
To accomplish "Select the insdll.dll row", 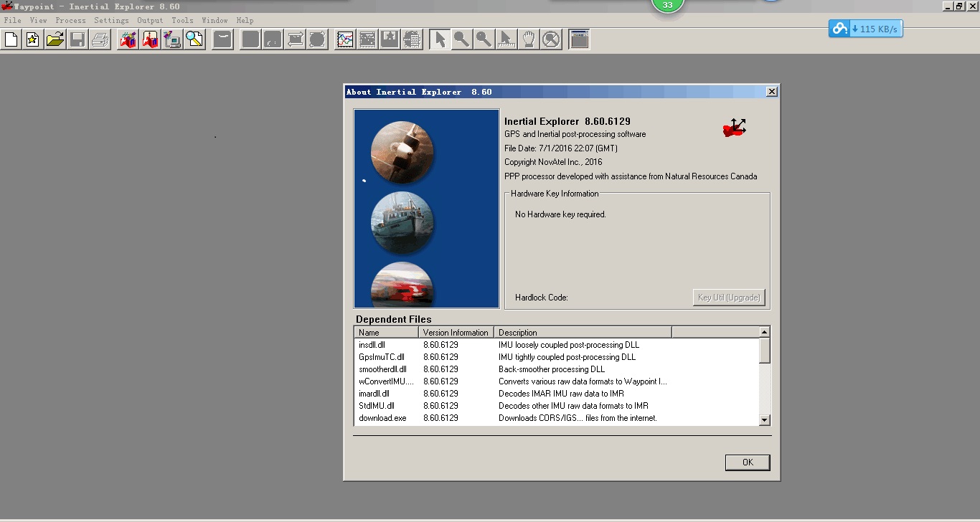I will (x=556, y=345).
